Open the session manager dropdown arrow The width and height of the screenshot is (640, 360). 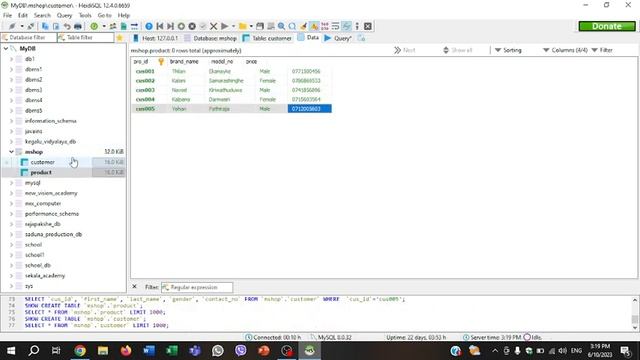click(x=22, y=26)
